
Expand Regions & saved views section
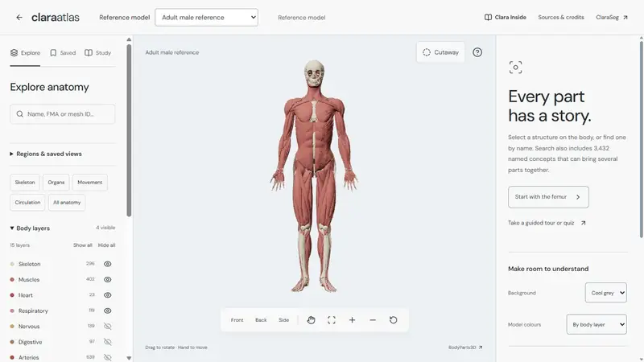pos(46,154)
